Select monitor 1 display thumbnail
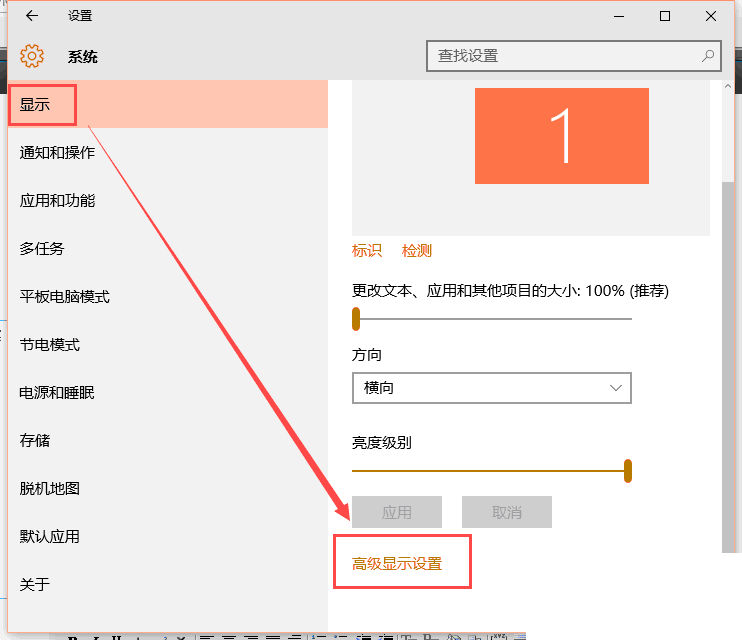Screen dimensions: 742x640 point(561,136)
